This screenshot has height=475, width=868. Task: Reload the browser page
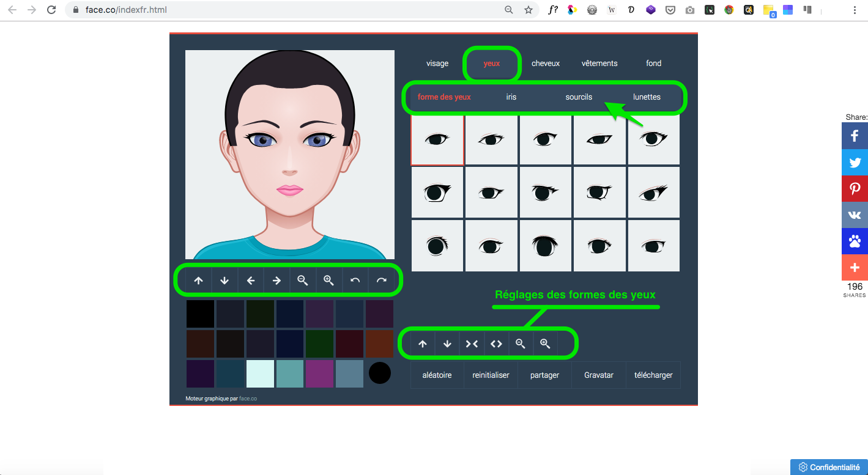coord(51,10)
